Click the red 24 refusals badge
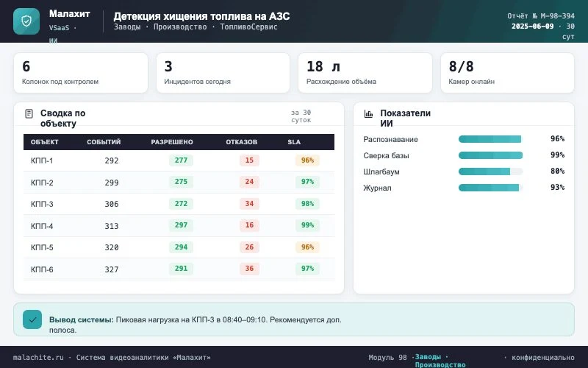The image size is (588, 368). 249,182
